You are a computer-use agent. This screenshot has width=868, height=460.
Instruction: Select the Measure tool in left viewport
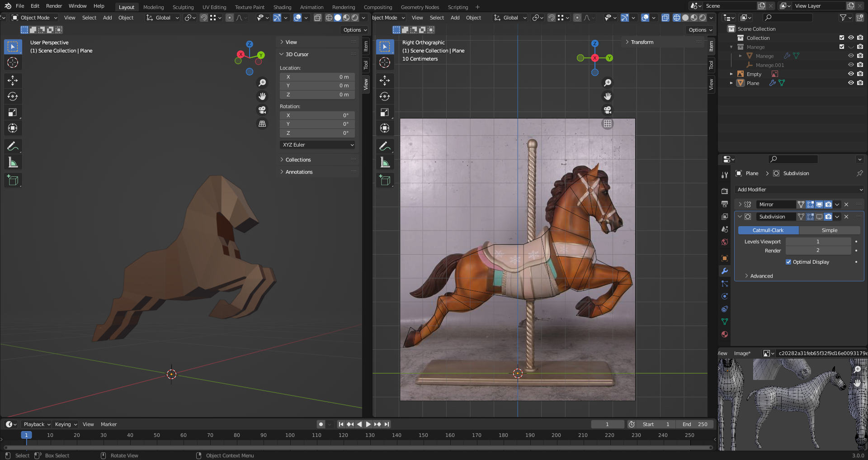[13, 162]
